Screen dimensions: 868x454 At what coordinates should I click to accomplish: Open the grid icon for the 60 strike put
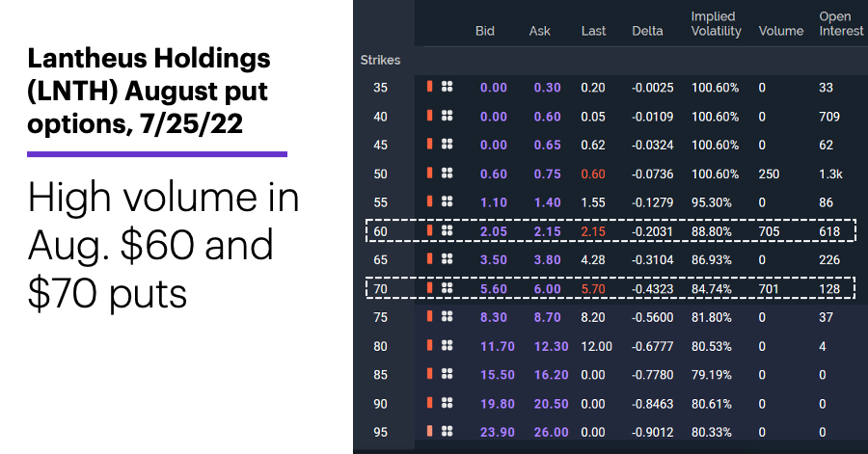coord(447,230)
